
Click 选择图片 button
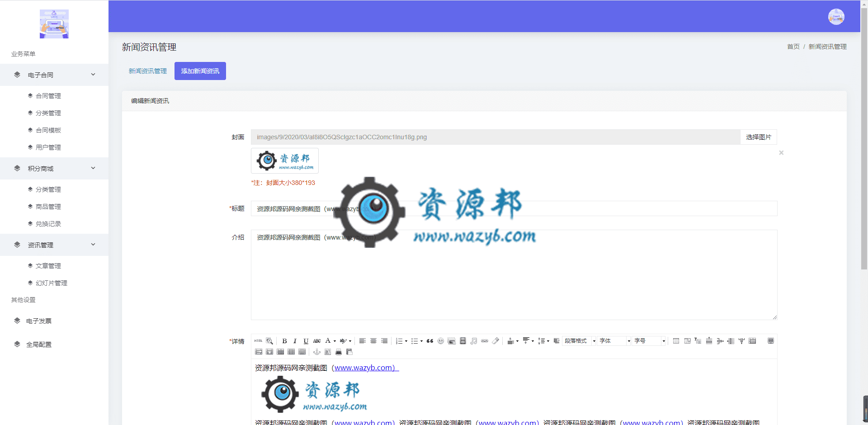click(x=759, y=137)
